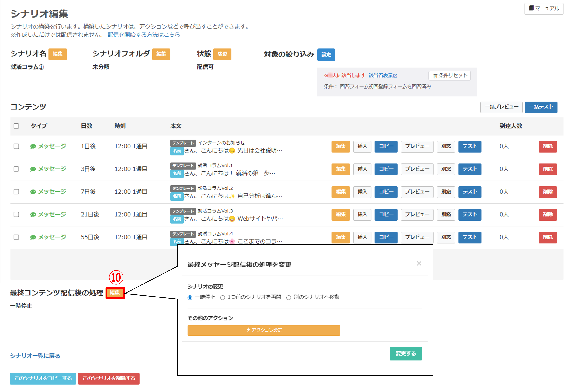Click the message bubble icon for 1日後 row
Screen dimensions: 572x392
click(33, 147)
